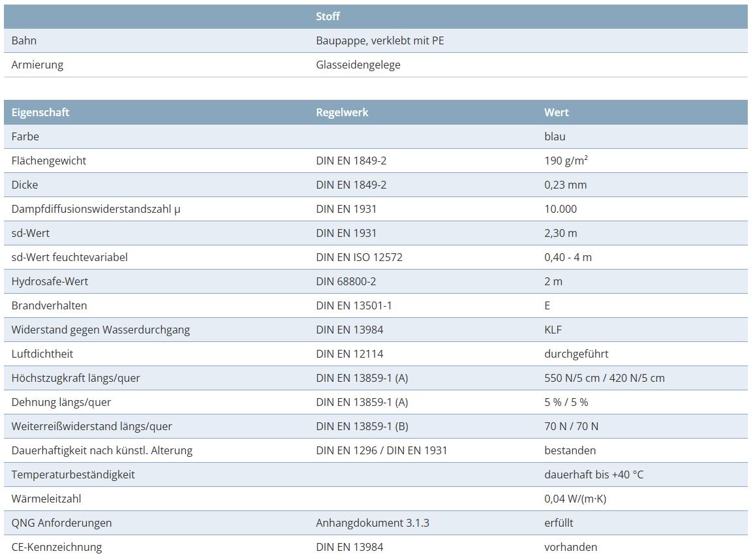The width and height of the screenshot is (753, 560).
Task: Select 'CE-Kennzeichnung' row label
Action: coord(57,547)
